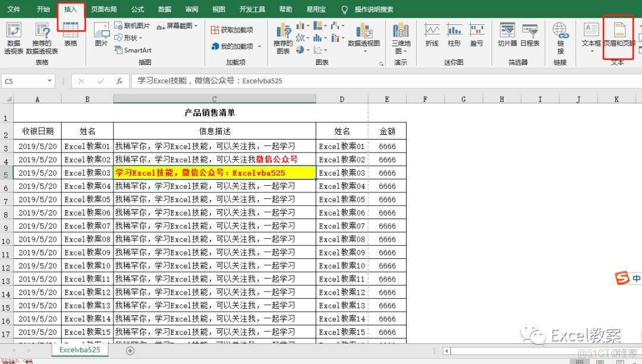Viewport: 642px width, 364px height.
Task: Insert a PivotTable (数据透视表)
Action: click(x=14, y=39)
